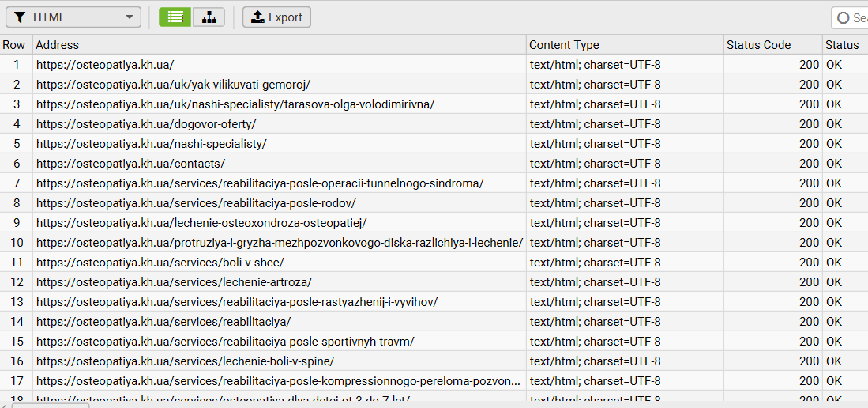Click the funnel filter icon
This screenshot has width=868, height=408.
[20, 17]
